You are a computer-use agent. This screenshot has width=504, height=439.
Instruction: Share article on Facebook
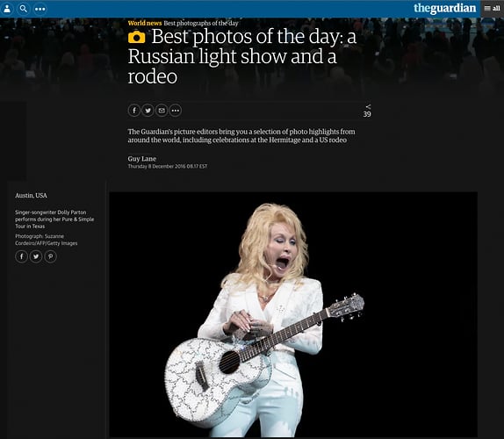click(x=134, y=111)
